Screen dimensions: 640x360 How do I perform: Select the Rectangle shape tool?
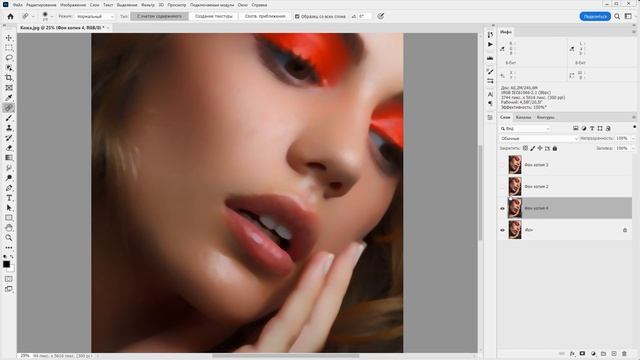[x=9, y=218]
